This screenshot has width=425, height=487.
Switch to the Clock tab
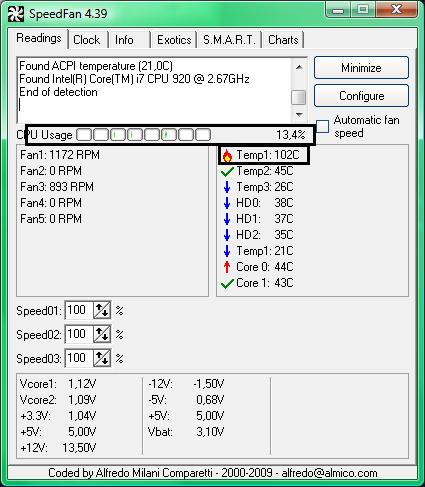(87, 40)
